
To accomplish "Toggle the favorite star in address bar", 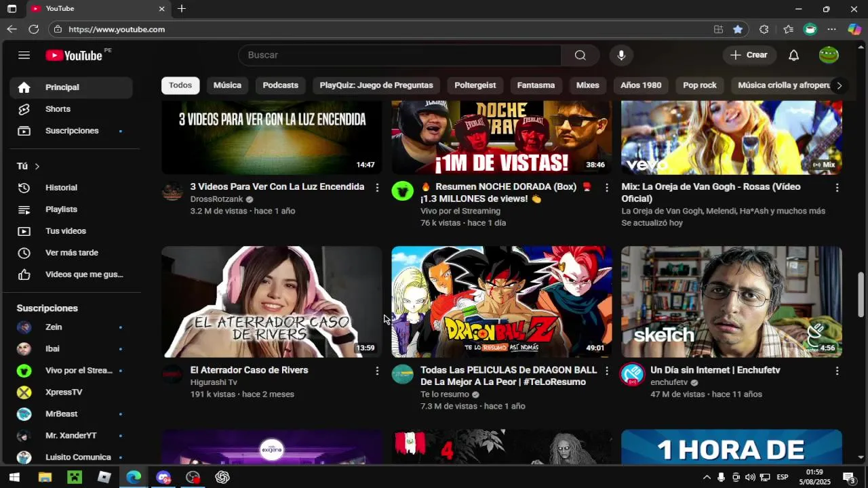I will click(x=738, y=29).
